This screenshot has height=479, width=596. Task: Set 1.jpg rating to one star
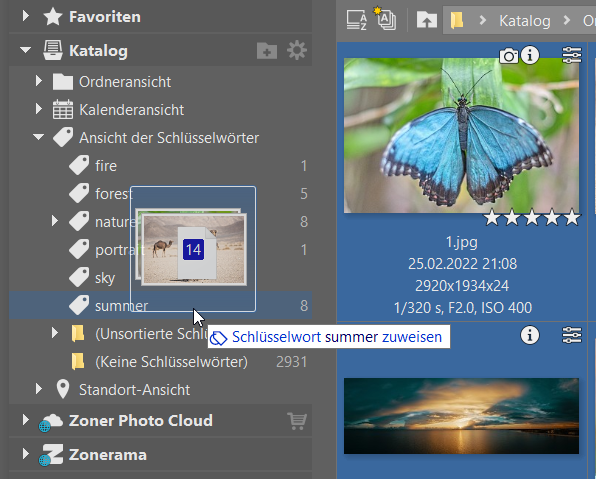[x=492, y=218]
